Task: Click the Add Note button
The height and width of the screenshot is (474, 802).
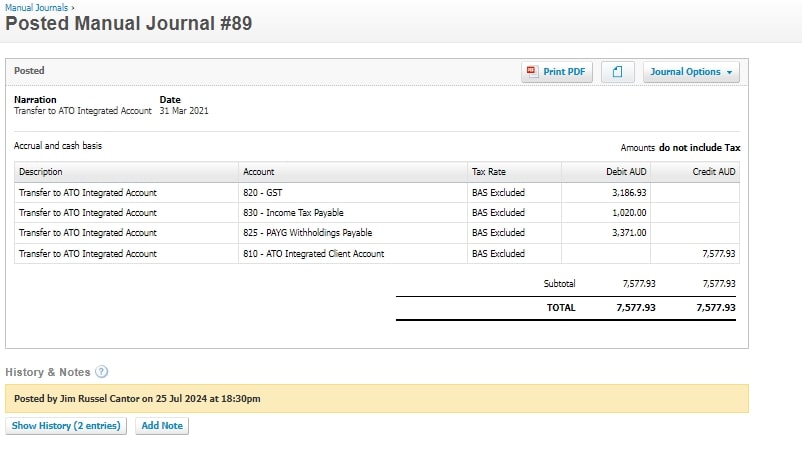Action: (161, 426)
